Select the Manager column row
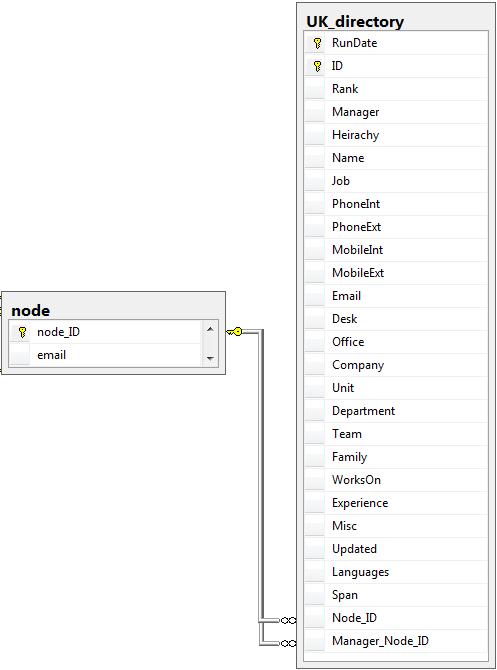 coord(396,112)
